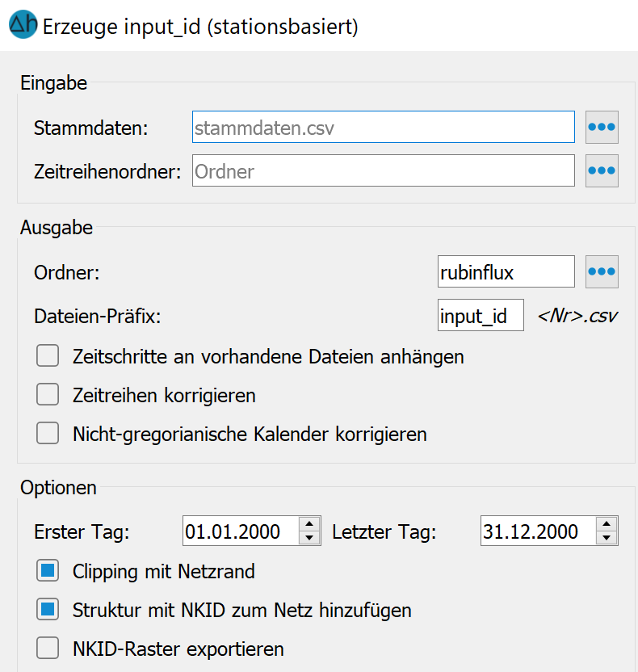
Task: Click the Stammdaten input field
Action: tap(383, 127)
